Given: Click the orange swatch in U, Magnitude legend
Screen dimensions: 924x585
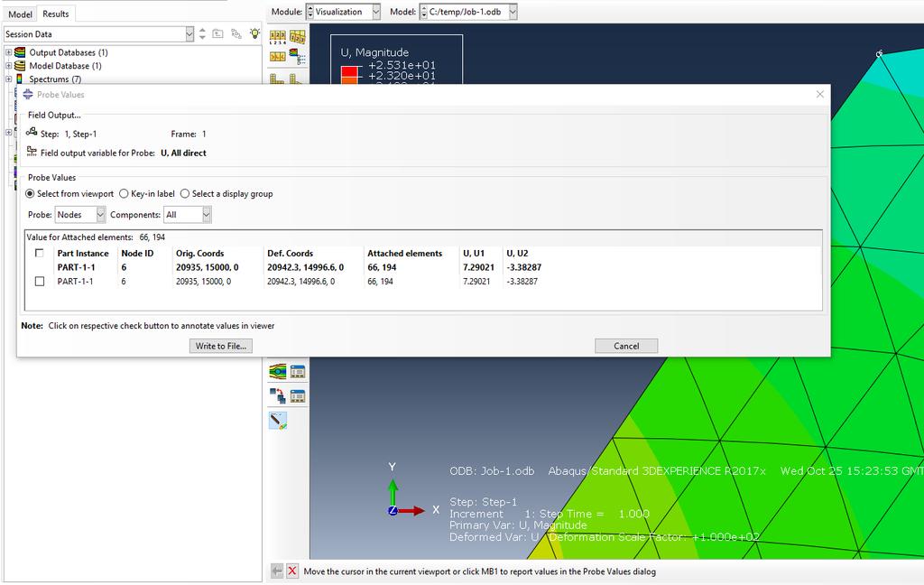Looking at the screenshot, I should pyautogui.click(x=349, y=80).
